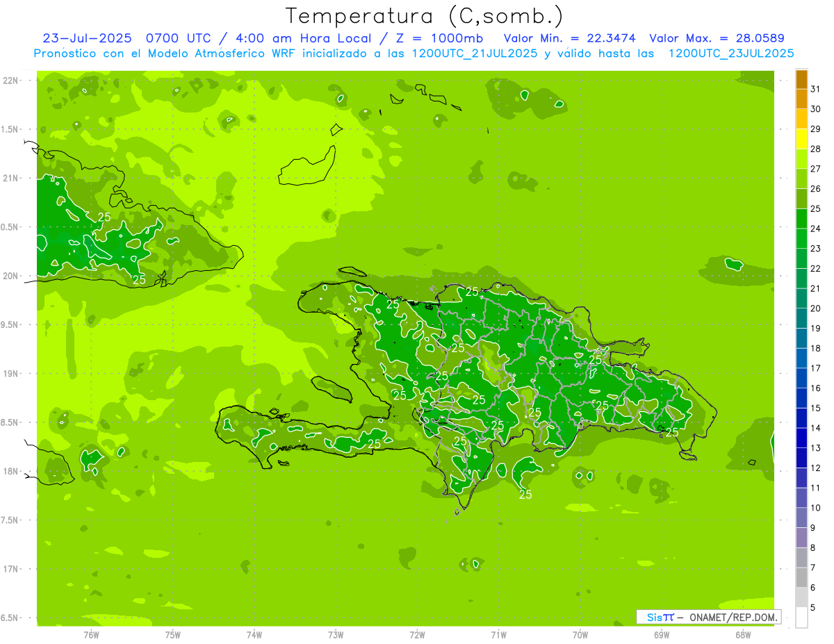Click colorbar value "21"
Image resolution: width=834 pixels, height=644 pixels.
tap(816, 288)
